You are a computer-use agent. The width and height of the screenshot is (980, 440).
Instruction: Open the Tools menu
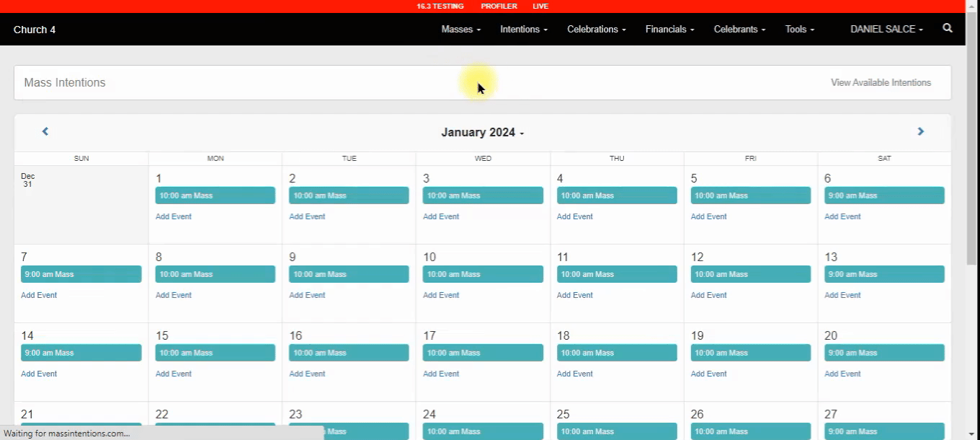[x=800, y=30]
